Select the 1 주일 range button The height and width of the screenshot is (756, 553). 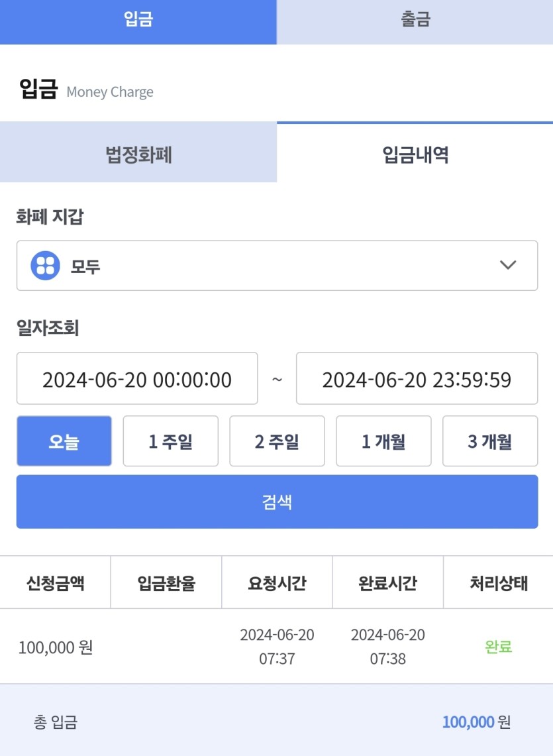coord(171,441)
